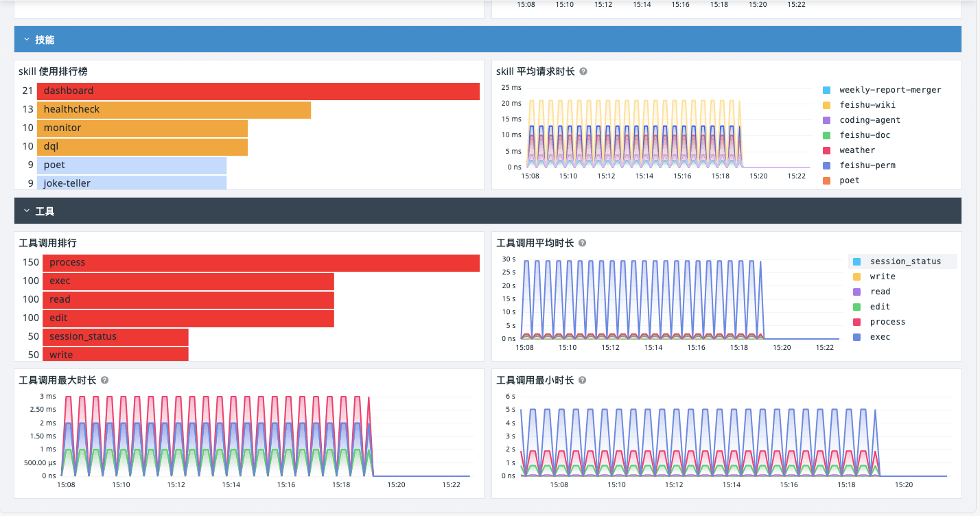Toggle feishu-wiki legend series

(867, 105)
